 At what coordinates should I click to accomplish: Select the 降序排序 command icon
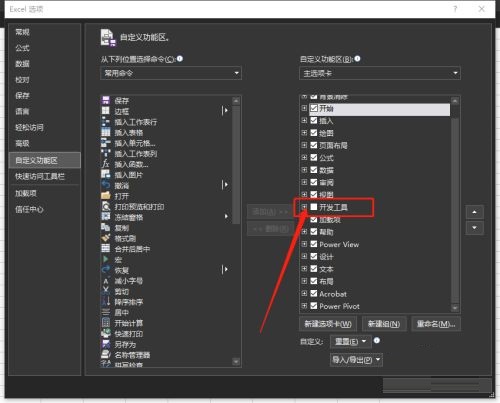(x=106, y=302)
